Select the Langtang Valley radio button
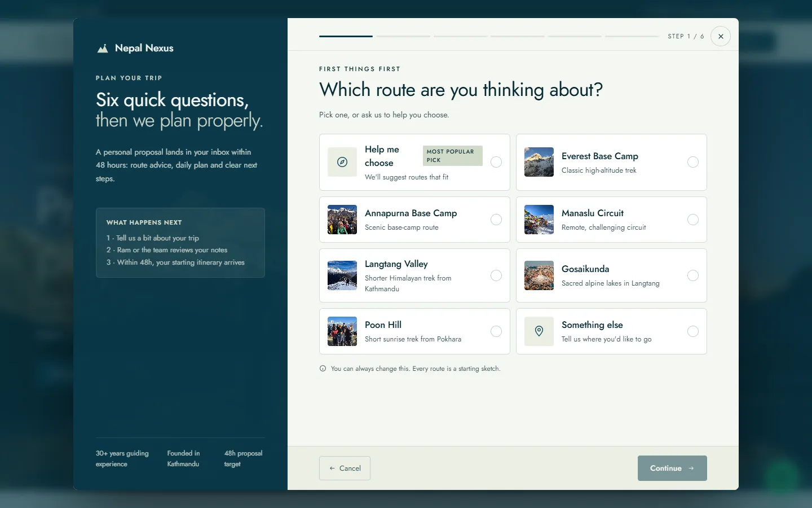812x508 pixels. point(496,275)
